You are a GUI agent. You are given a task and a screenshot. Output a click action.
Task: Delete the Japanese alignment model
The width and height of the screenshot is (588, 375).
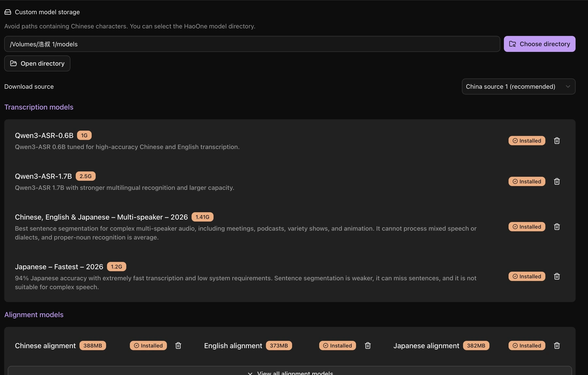click(557, 346)
